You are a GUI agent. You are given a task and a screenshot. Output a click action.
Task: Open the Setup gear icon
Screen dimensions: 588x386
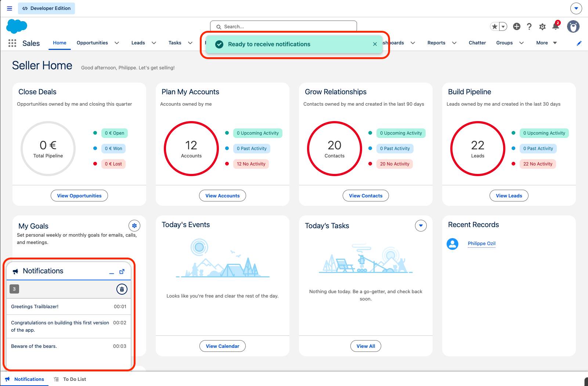(542, 26)
